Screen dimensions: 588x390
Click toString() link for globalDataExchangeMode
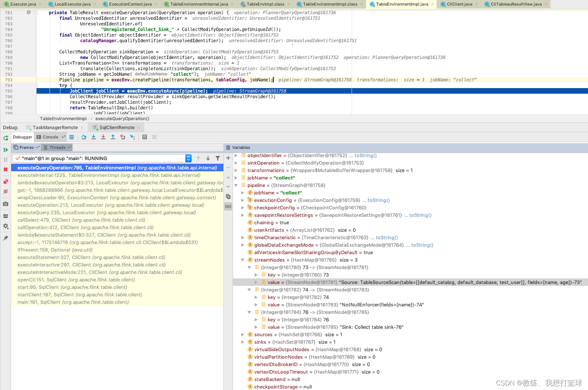tap(422, 245)
